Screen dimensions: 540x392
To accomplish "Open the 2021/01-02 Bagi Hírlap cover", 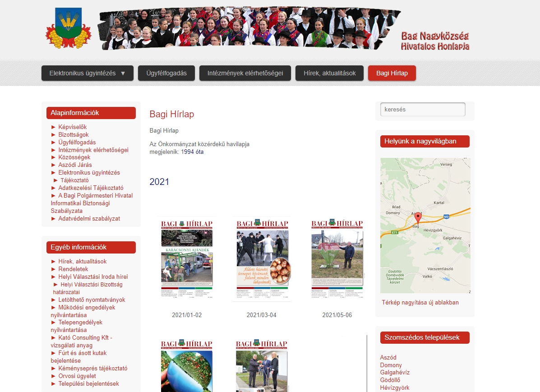I will click(x=187, y=259).
